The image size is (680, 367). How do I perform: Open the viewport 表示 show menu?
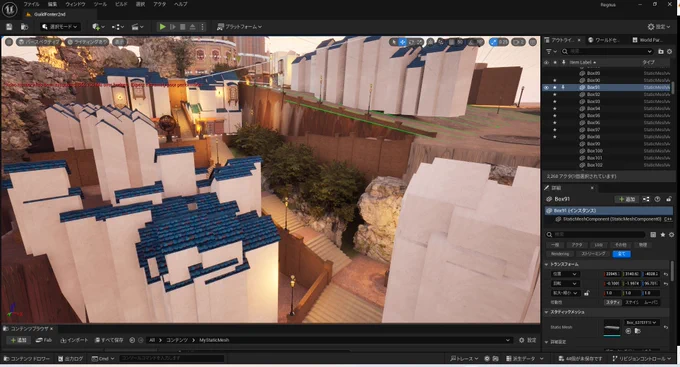coord(119,42)
